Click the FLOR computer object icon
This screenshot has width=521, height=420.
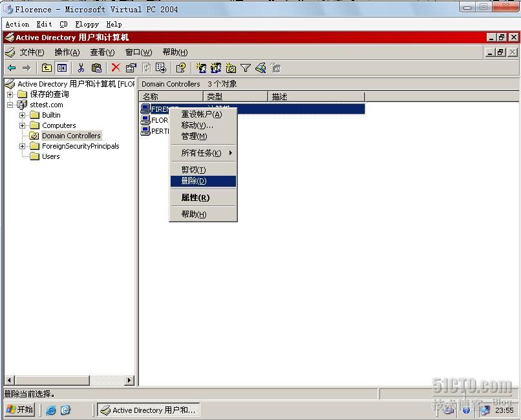click(x=145, y=120)
